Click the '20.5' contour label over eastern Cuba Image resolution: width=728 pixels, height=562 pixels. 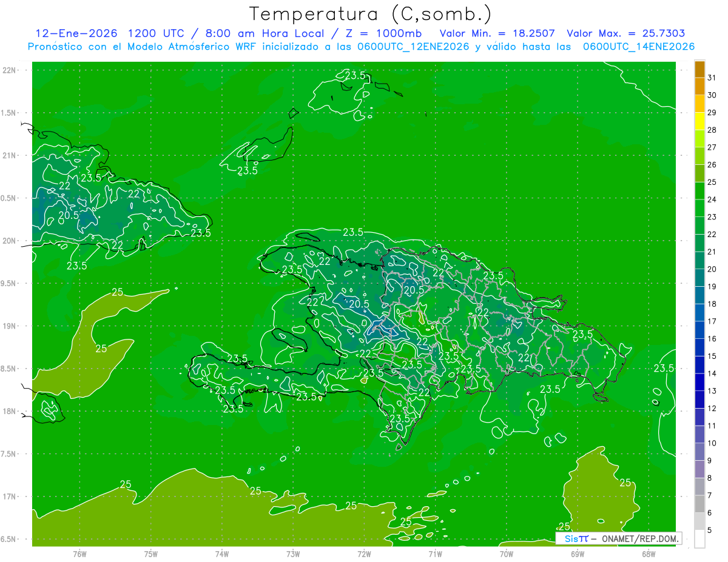point(69,215)
